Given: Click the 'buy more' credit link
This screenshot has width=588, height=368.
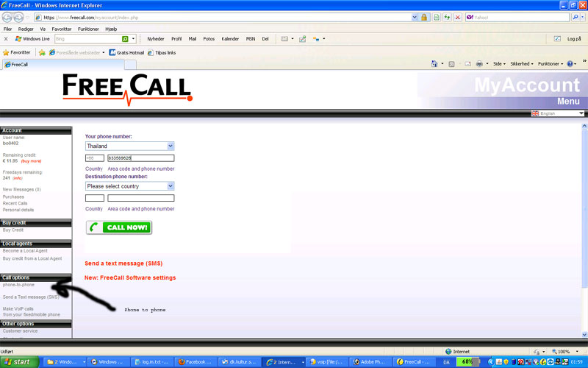Looking at the screenshot, I should 31,161.
